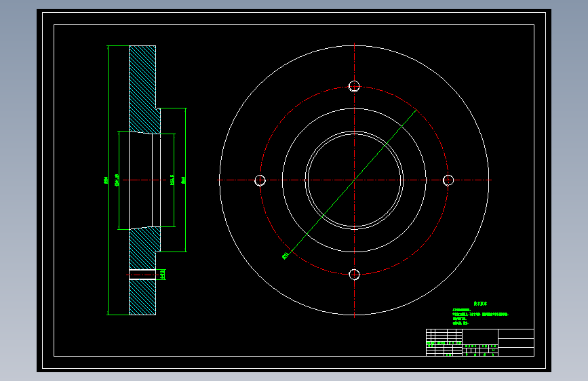This screenshot has width=588, height=381.
Task: Select the upper hatched area of section view
Action: tap(143, 89)
